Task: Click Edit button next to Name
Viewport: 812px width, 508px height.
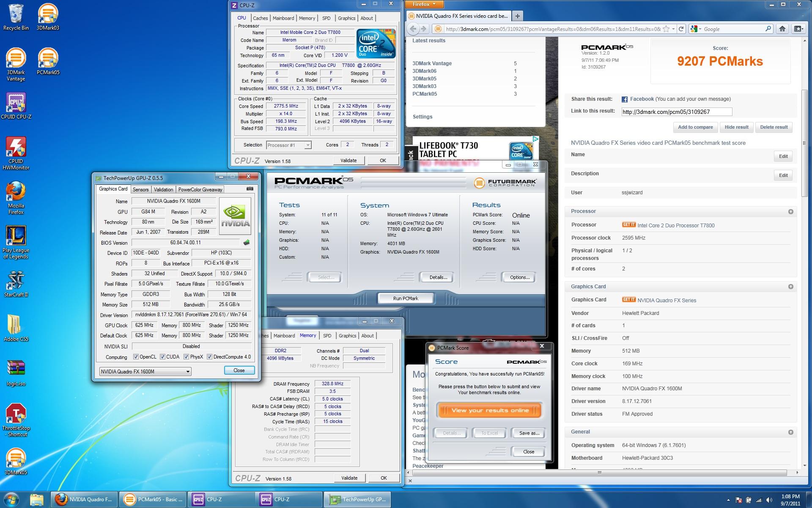Action: (783, 156)
